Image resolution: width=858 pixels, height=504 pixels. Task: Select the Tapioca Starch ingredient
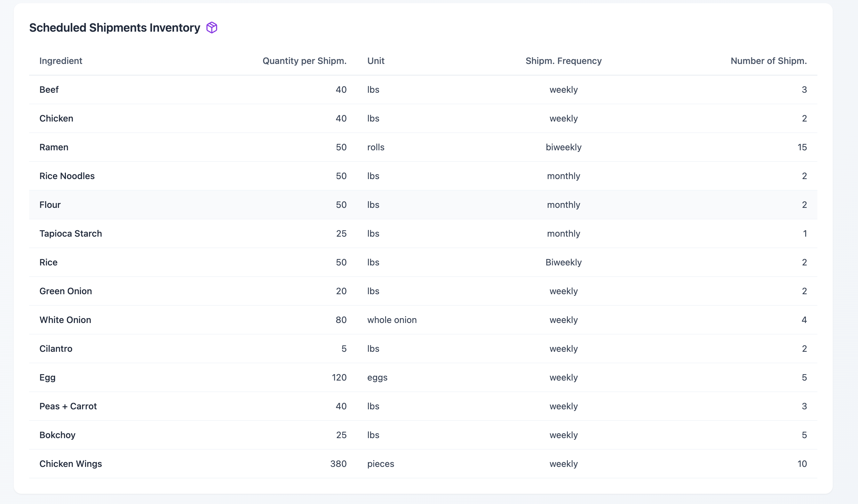pyautogui.click(x=70, y=233)
